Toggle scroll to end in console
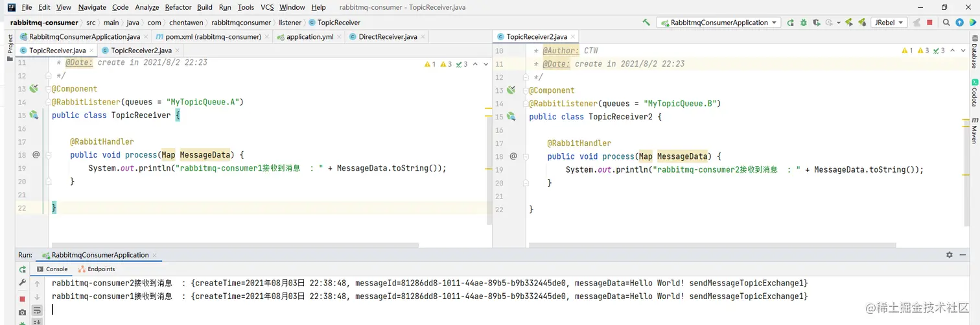Screen dimensions: 980x325 coord(37,322)
